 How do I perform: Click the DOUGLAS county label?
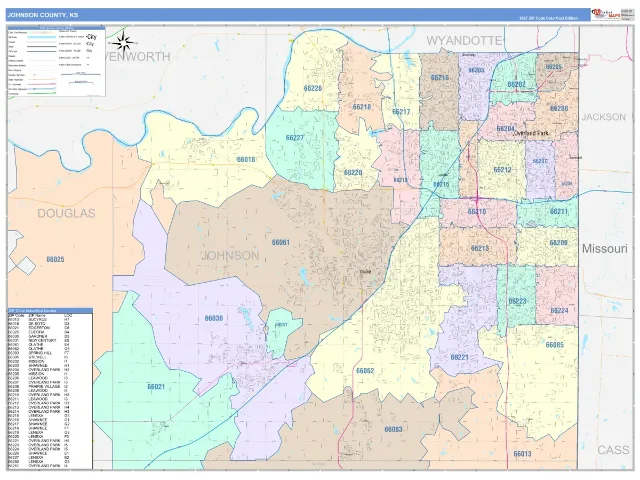pos(66,213)
